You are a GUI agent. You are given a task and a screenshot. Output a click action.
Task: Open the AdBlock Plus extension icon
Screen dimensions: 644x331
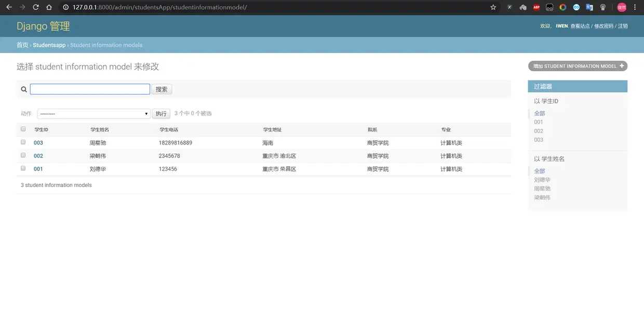click(536, 7)
